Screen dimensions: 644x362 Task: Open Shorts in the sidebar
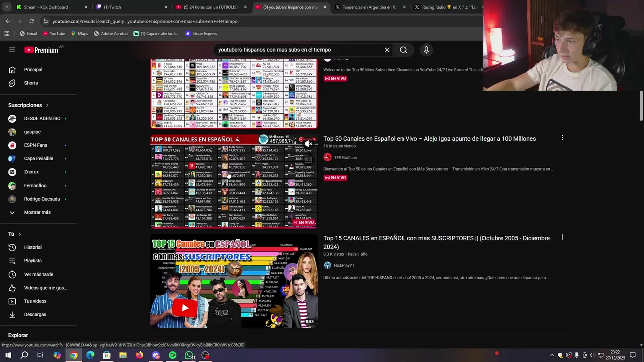tap(39, 83)
